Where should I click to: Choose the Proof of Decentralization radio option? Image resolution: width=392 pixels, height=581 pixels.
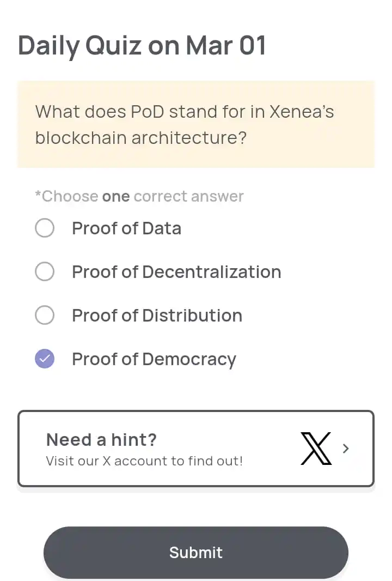tap(45, 271)
